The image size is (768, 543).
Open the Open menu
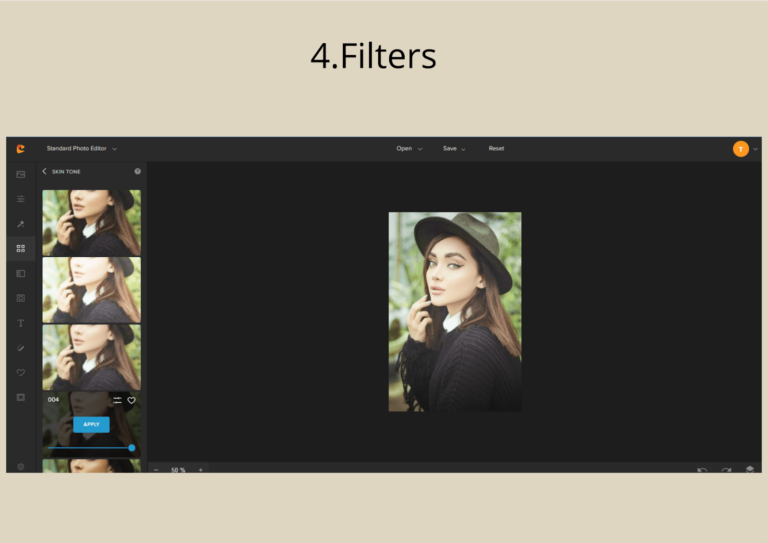(409, 148)
